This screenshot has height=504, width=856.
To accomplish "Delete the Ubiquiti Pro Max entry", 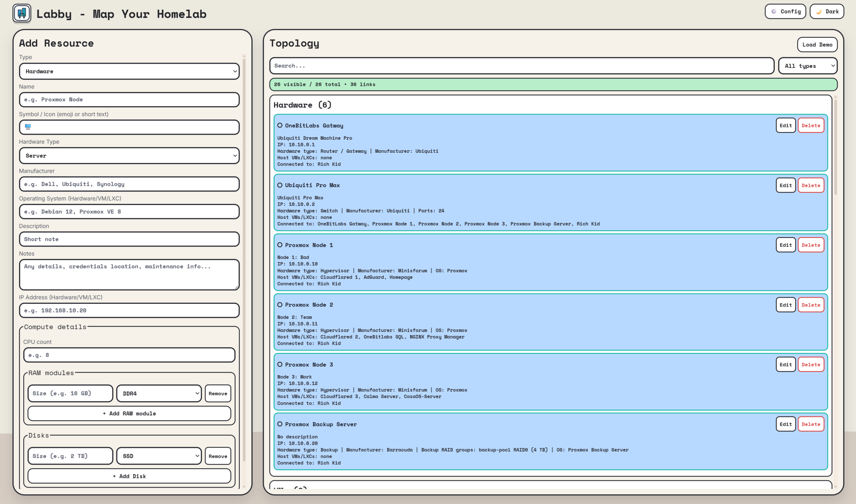I will tap(811, 185).
